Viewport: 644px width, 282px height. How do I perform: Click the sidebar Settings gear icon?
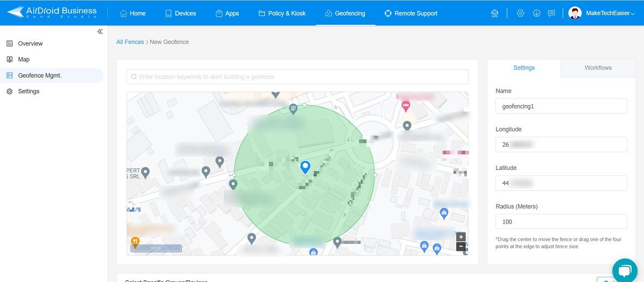click(10, 91)
